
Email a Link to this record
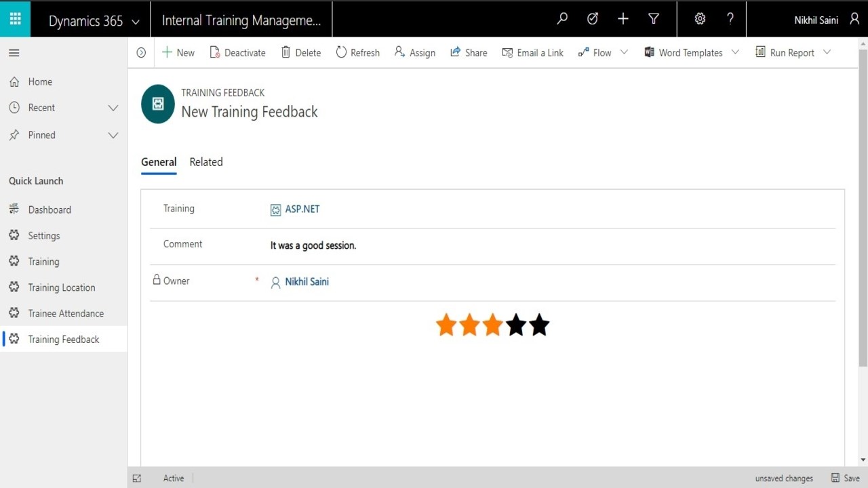(532, 52)
